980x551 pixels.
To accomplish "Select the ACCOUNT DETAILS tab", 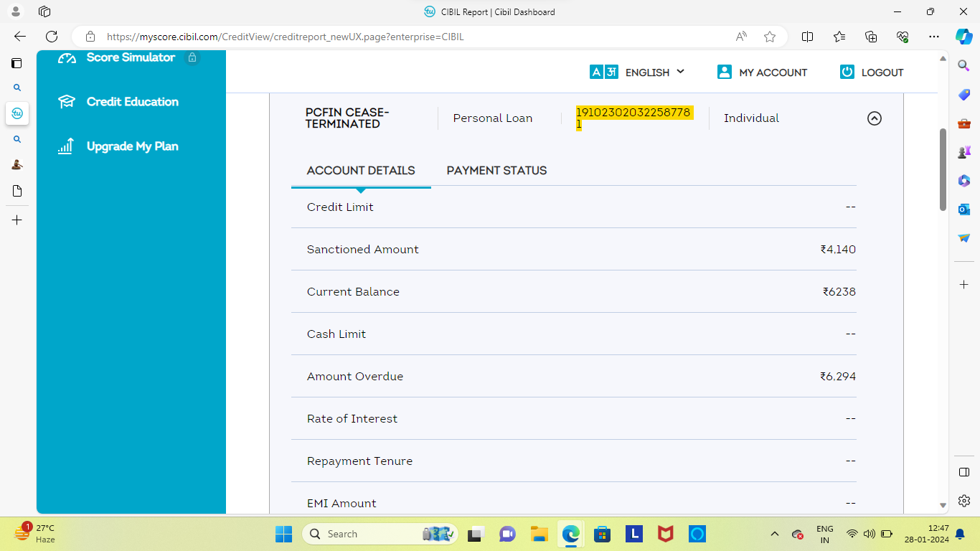I will (x=361, y=171).
